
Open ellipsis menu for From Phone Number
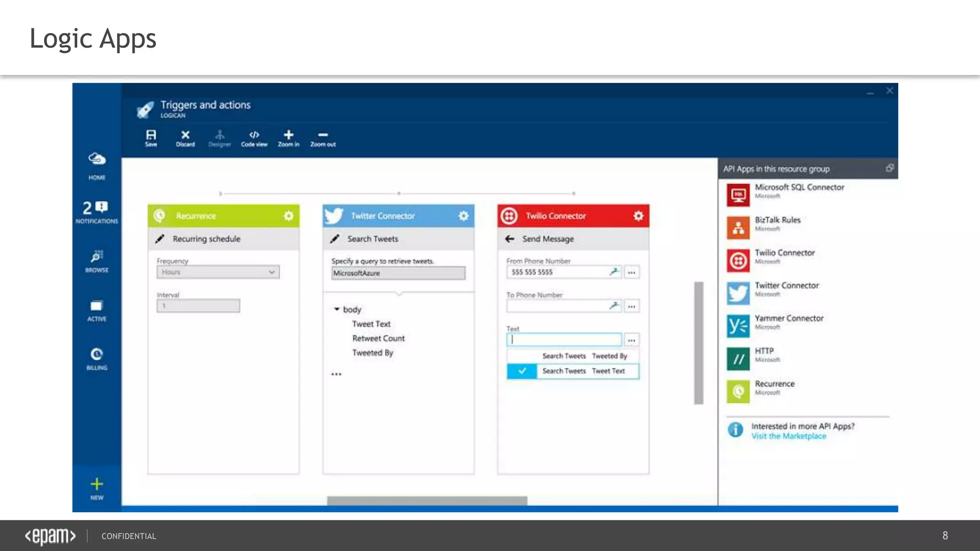click(x=632, y=272)
